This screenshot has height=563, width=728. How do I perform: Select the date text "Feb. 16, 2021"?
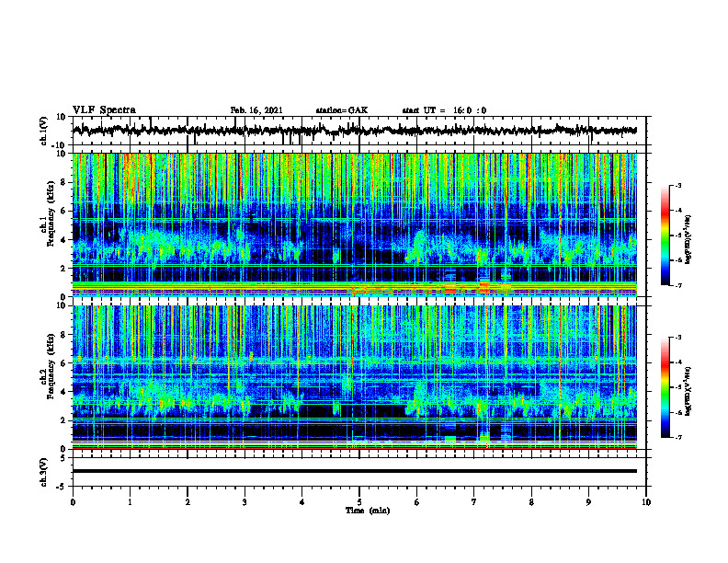pyautogui.click(x=256, y=110)
